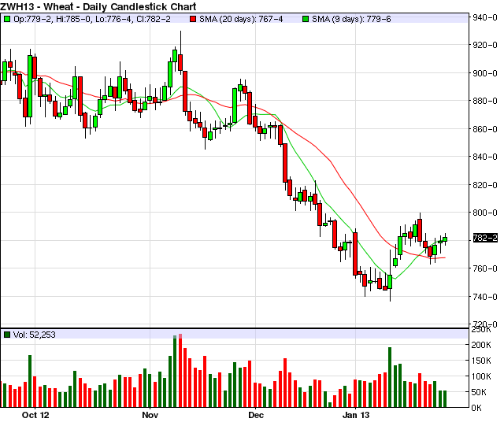Viewport: 504px width, 422px height.
Task: Click 'SMA (9 days): 779-6' label
Action: [x=351, y=19]
